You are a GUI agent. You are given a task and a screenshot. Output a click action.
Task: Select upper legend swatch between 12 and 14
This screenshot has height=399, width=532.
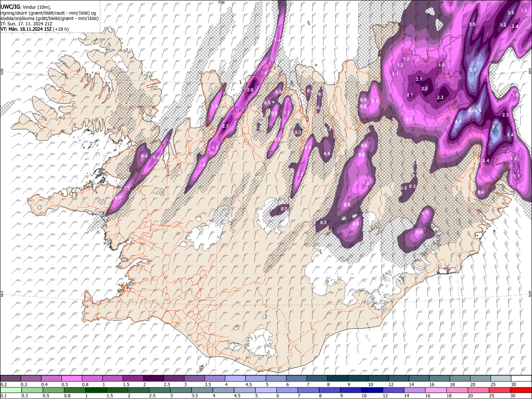click(x=398, y=378)
